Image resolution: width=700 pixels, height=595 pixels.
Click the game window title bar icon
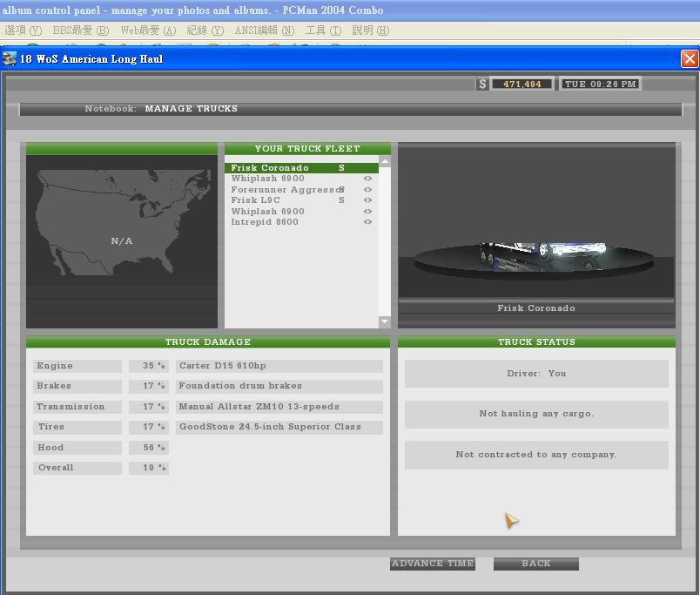pos(10,59)
